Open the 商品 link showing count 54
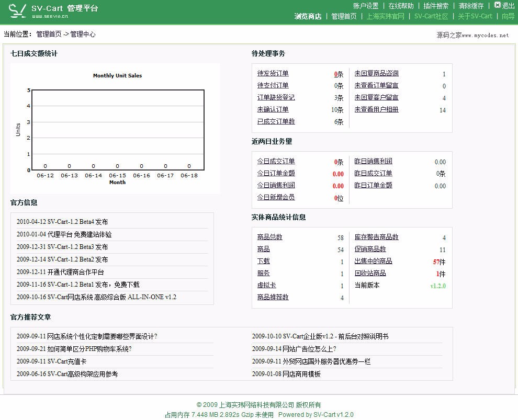 [264, 249]
